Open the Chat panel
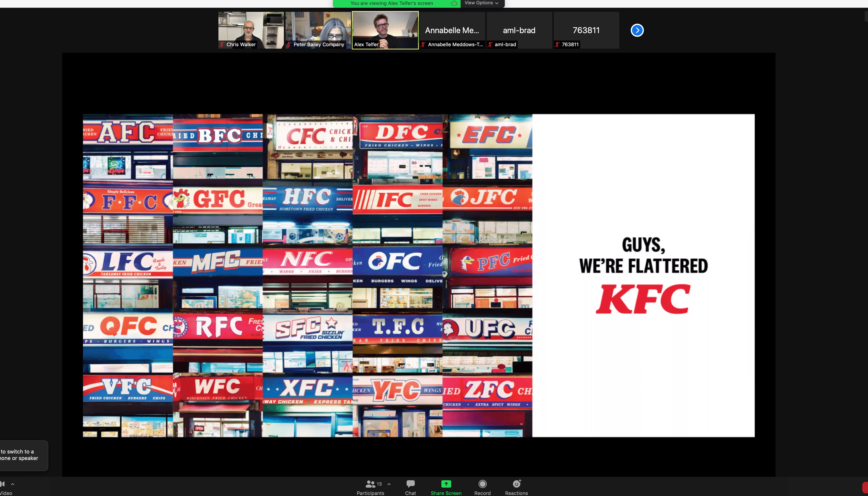The height and width of the screenshot is (496, 868). click(410, 487)
